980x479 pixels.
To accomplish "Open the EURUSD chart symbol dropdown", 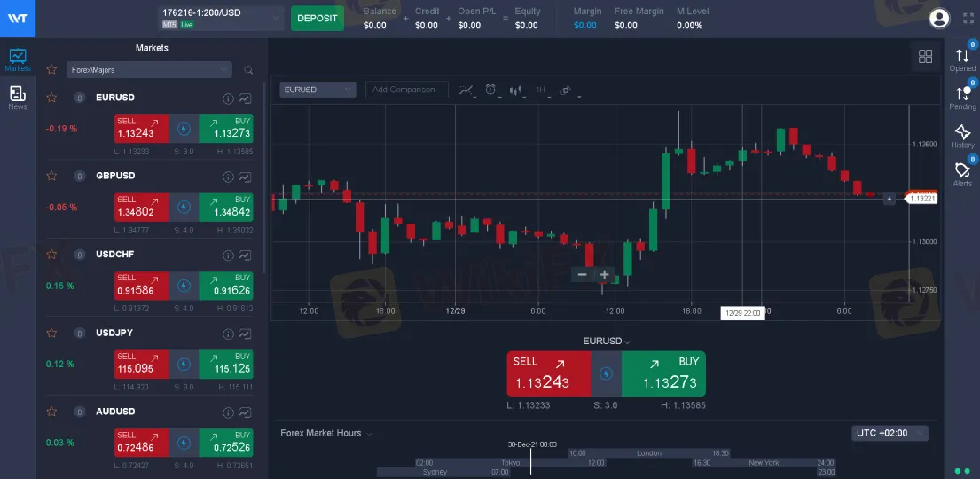I will pyautogui.click(x=318, y=90).
